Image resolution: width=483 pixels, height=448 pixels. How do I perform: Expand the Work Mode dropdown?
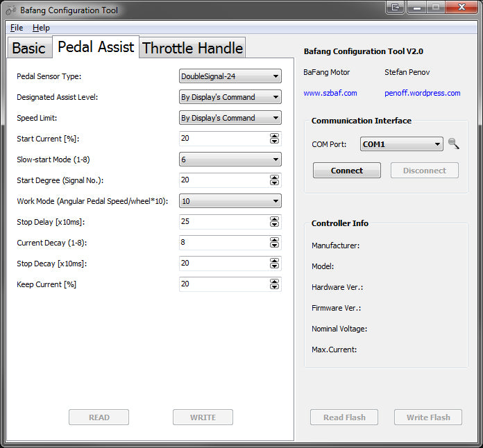click(230, 201)
